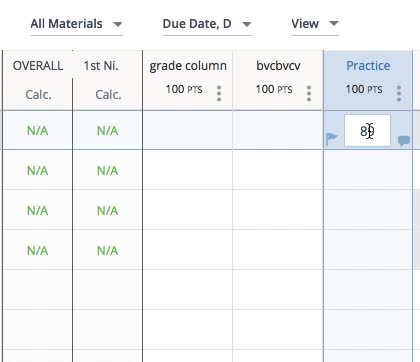Click 100 PTS under bvcbvcv
This screenshot has width=420, height=362.
click(x=274, y=89)
